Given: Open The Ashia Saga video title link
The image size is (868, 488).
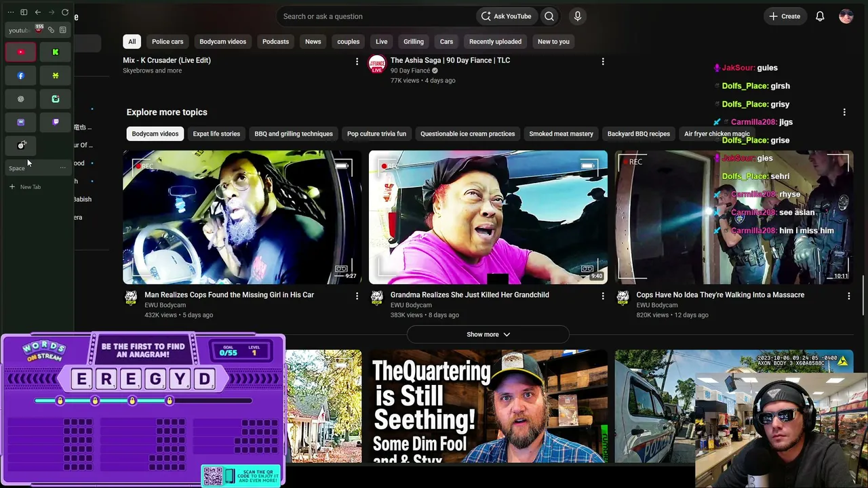Looking at the screenshot, I should click(x=450, y=60).
